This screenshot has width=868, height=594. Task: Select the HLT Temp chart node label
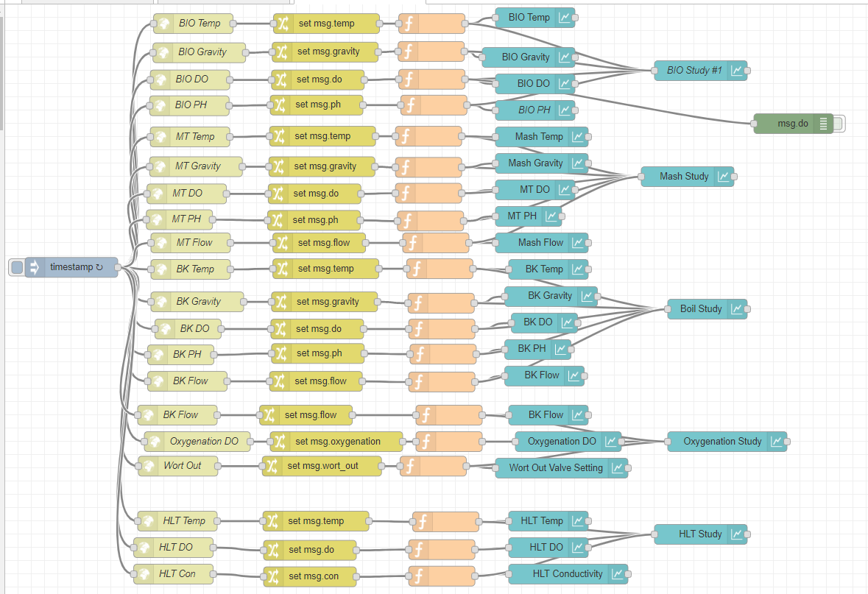(x=541, y=520)
